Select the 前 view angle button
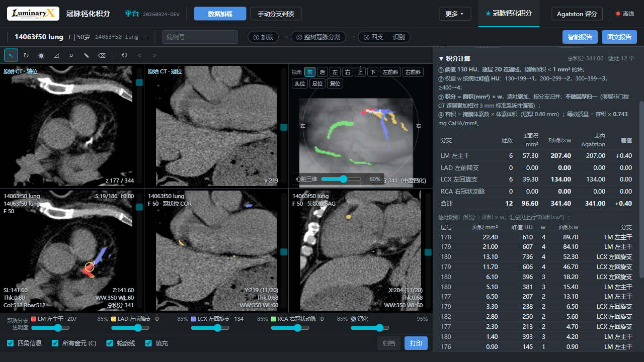 (310, 72)
